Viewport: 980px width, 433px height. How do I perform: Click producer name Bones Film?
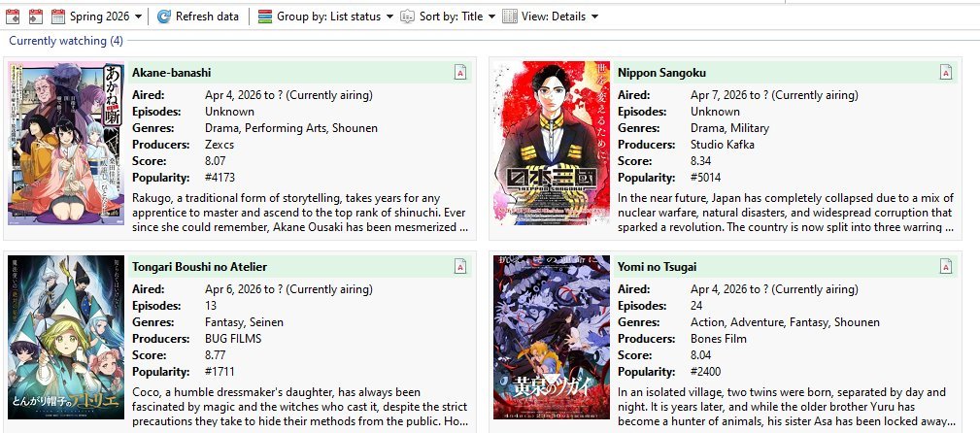pos(719,339)
